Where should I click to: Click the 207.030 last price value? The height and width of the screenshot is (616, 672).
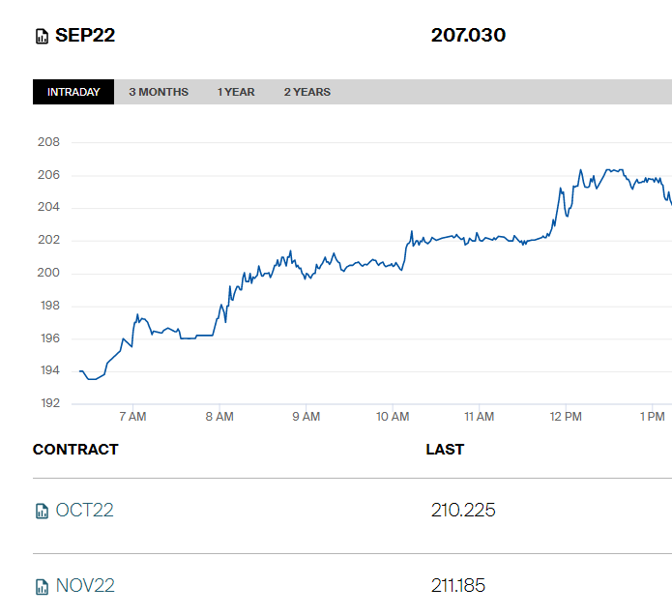pos(468,36)
